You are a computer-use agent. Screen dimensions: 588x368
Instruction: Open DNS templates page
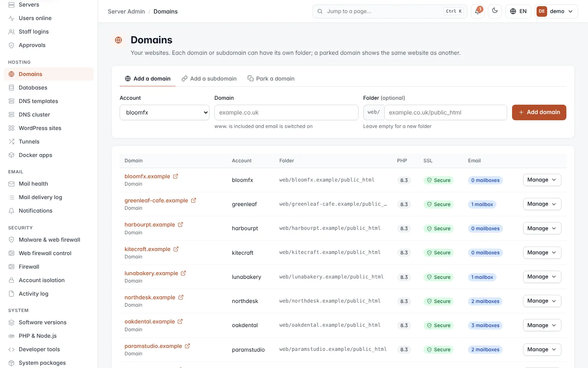click(49, 101)
